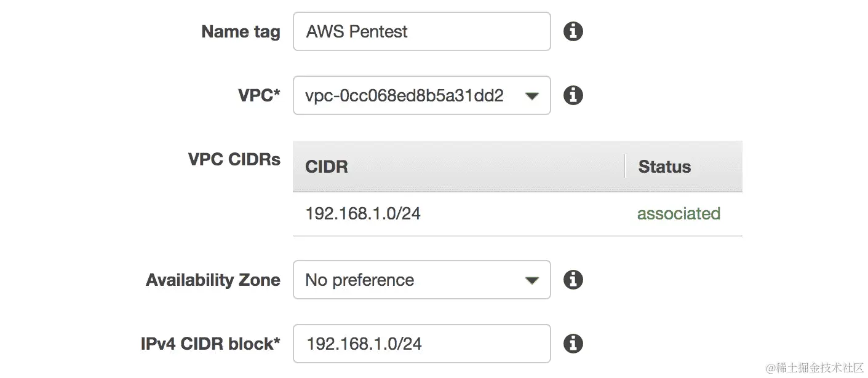The image size is (868, 378).
Task: Click the VPC* field label
Action: (x=259, y=95)
